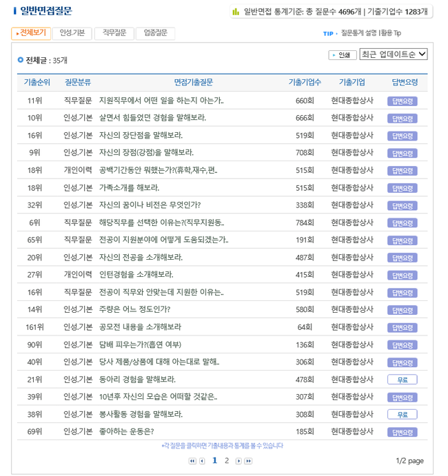The image size is (448, 476).
Task: Click current page number 1
Action: [215, 461]
